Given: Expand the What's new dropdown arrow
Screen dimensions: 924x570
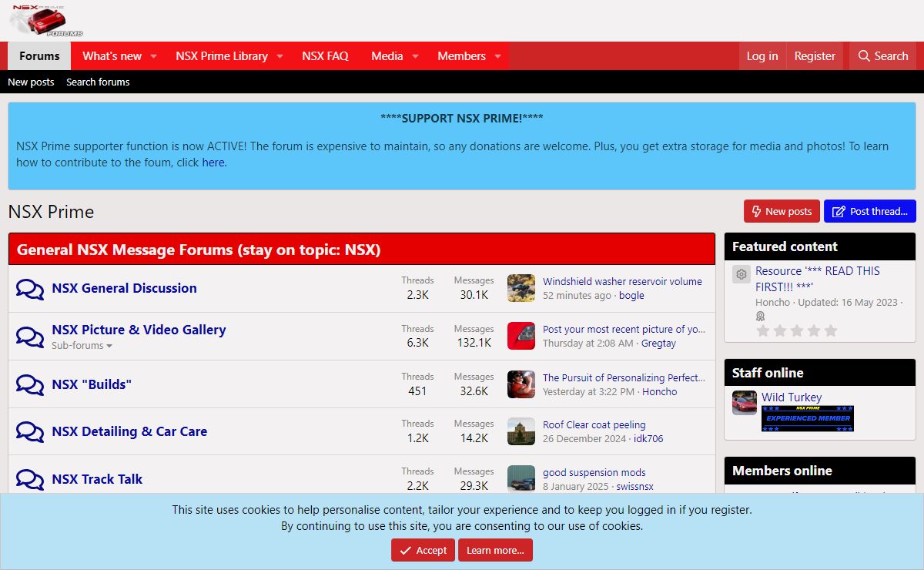Looking at the screenshot, I should (153, 56).
